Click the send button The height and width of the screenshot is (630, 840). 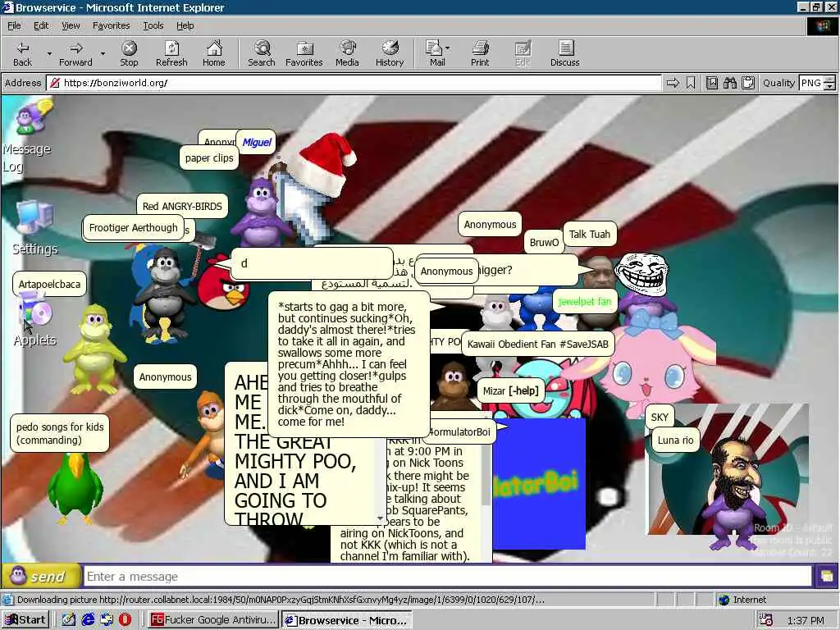tap(41, 577)
